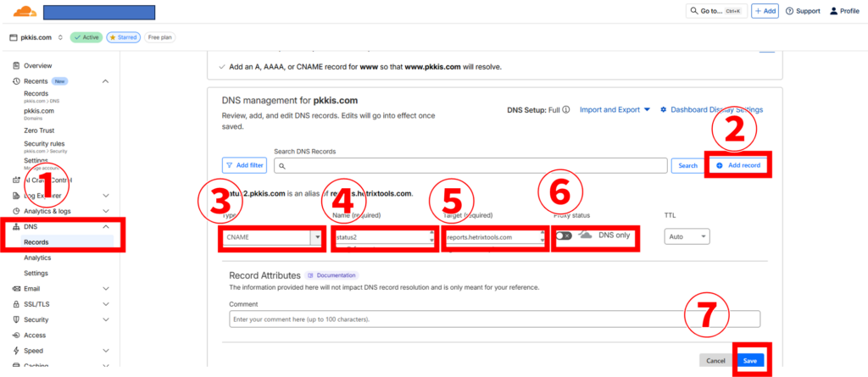
Task: Click the Access sidebar icon
Action: (x=17, y=335)
